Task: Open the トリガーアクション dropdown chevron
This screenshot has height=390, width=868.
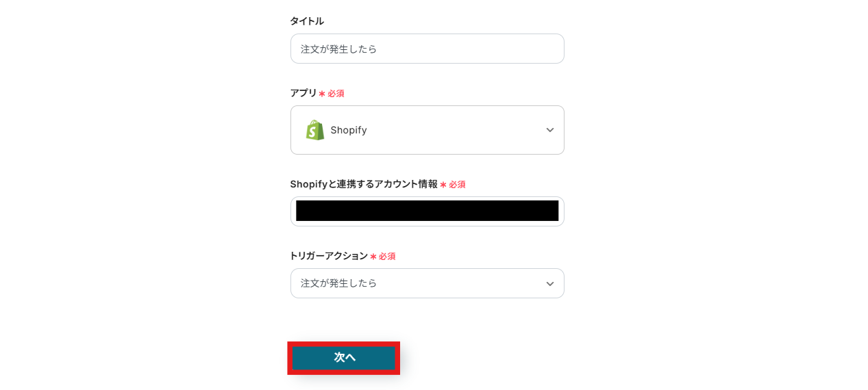Action: point(549,283)
